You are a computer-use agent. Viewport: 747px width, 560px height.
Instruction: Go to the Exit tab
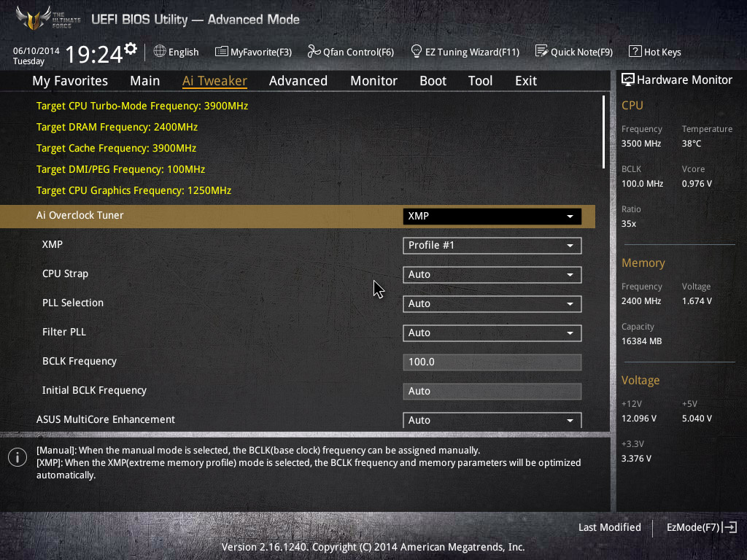526,81
